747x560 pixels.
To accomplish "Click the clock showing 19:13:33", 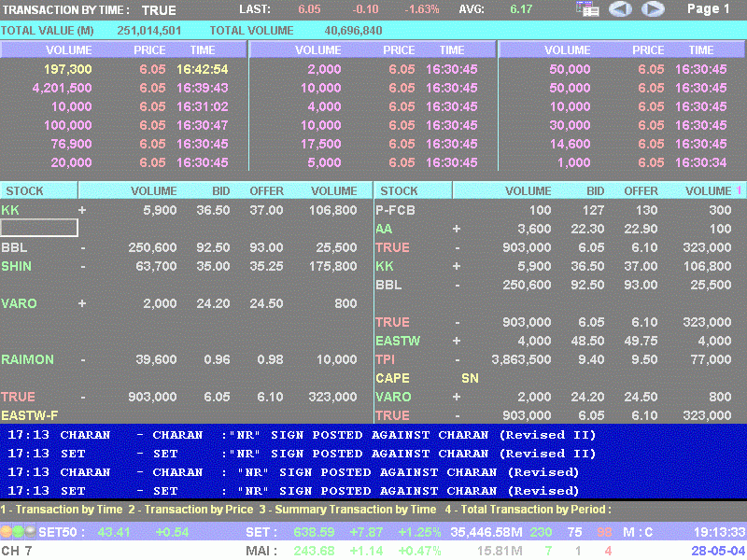I will (719, 532).
